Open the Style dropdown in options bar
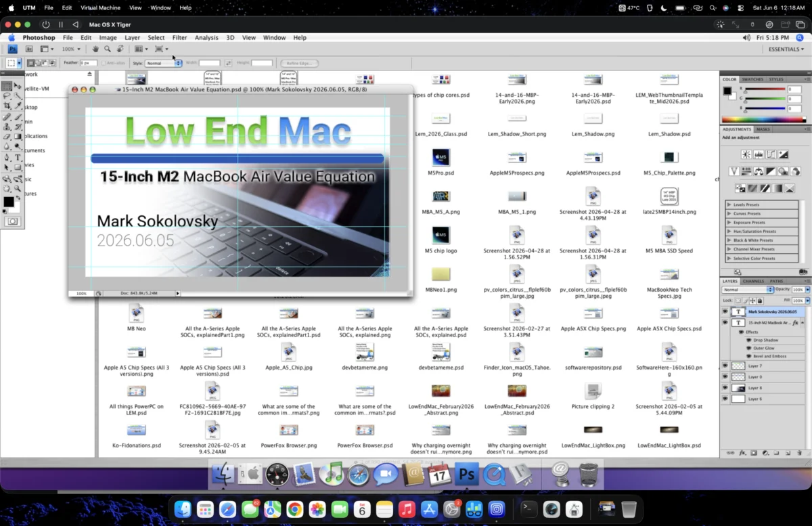812x526 pixels. coord(164,63)
